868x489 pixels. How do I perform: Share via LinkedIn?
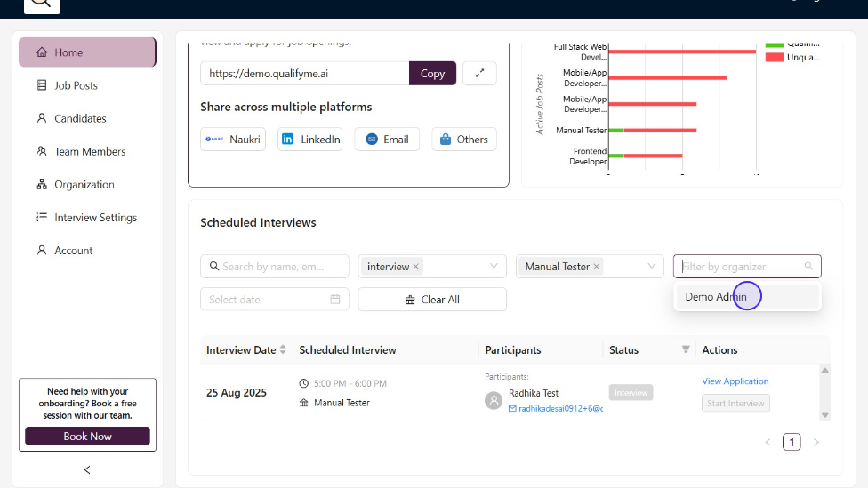coord(309,140)
